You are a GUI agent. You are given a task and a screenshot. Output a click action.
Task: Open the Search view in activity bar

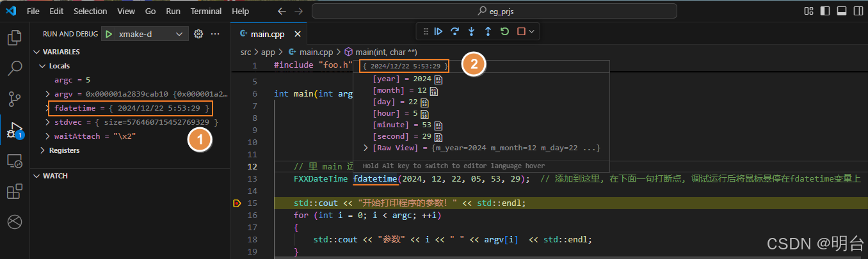pyautogui.click(x=14, y=68)
